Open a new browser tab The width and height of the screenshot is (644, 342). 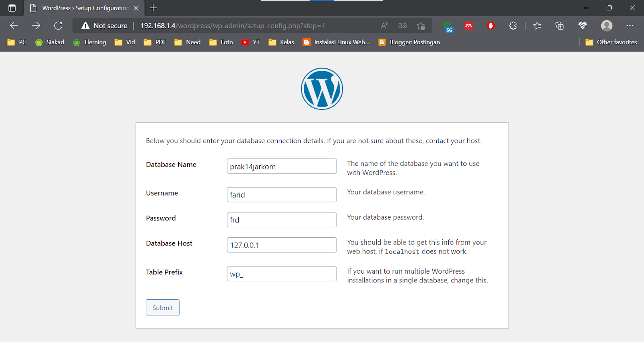click(153, 8)
